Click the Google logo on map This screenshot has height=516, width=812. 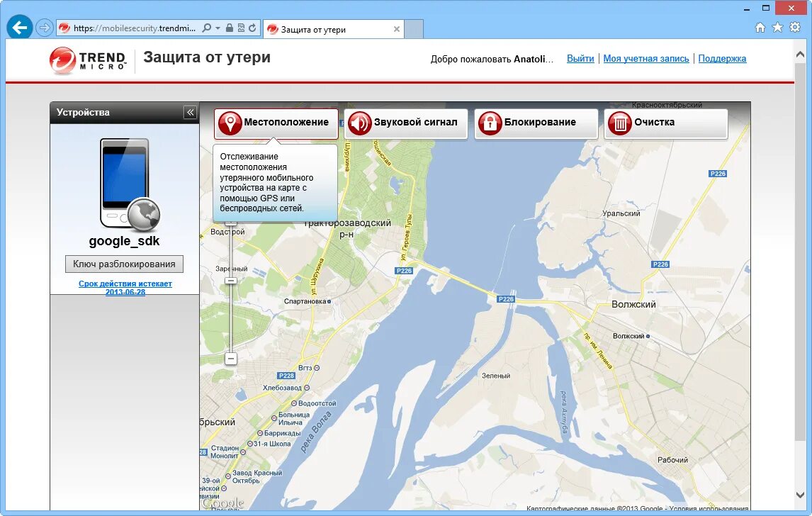pyautogui.click(x=222, y=503)
